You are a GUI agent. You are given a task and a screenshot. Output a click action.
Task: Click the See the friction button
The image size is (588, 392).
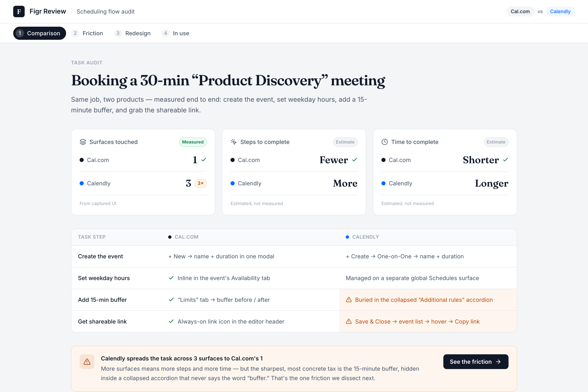click(476, 362)
